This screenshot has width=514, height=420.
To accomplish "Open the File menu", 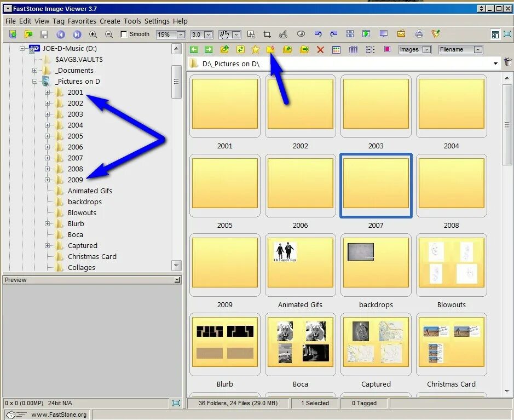I will [10, 21].
